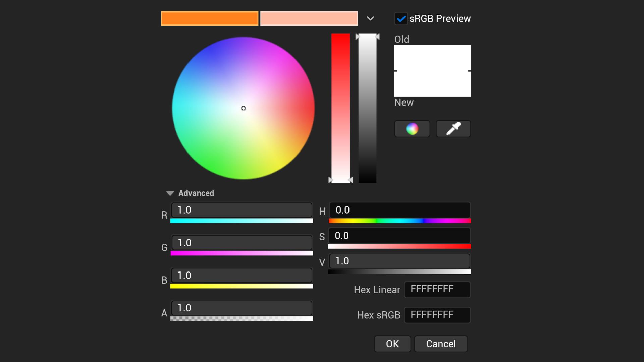
Task: Click the grayscale value vertical slider
Action: pyautogui.click(x=367, y=107)
